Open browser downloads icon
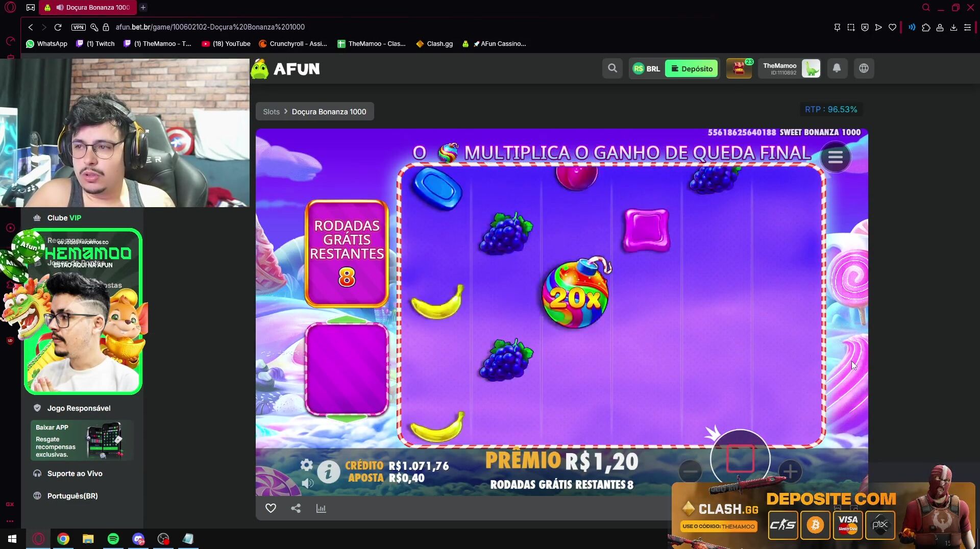980x549 pixels. pyautogui.click(x=953, y=28)
